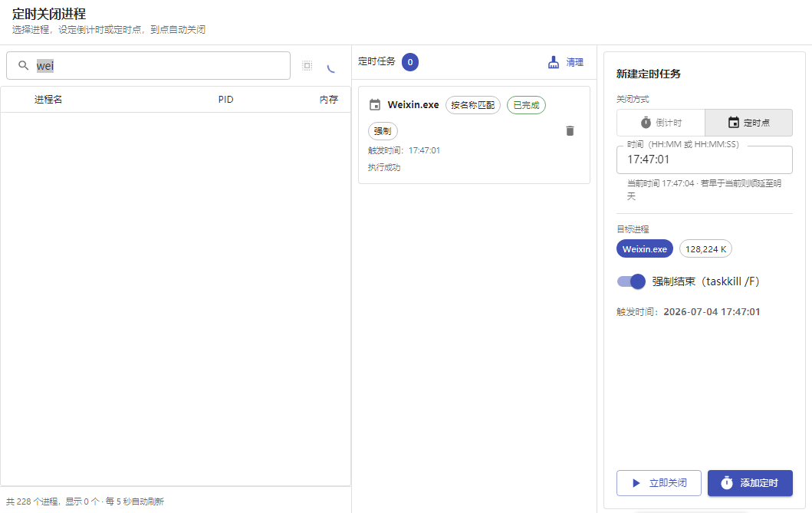
Task: Click the Weixin.exe target process chip
Action: click(645, 249)
